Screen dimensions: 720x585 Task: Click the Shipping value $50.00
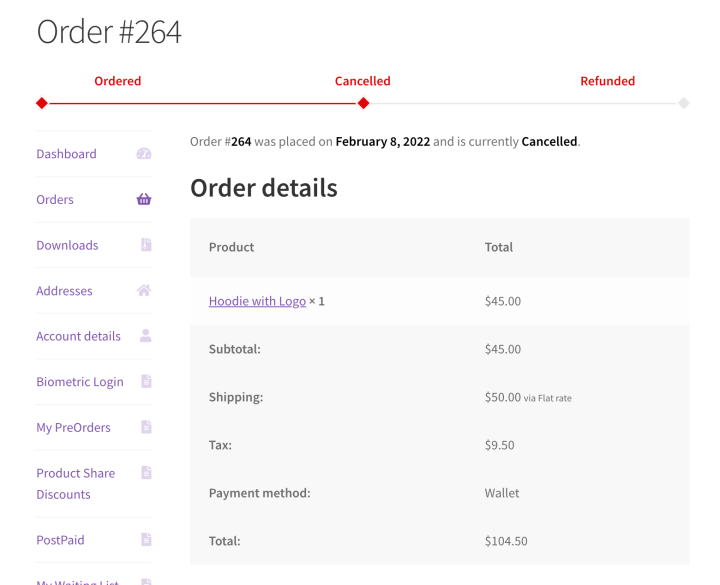click(x=503, y=397)
